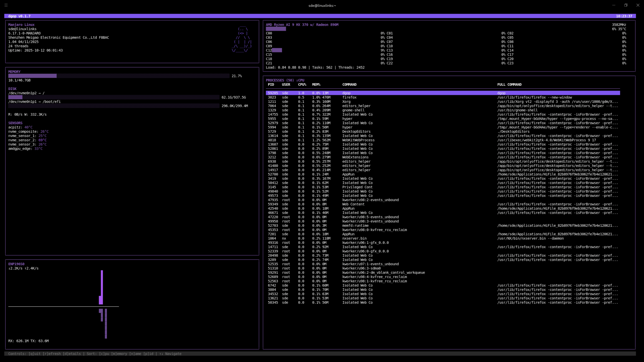This screenshot has height=362, width=644.
Task: Click the ↓CPU sort indicator in PROCESSES header
Action: click(x=300, y=80)
